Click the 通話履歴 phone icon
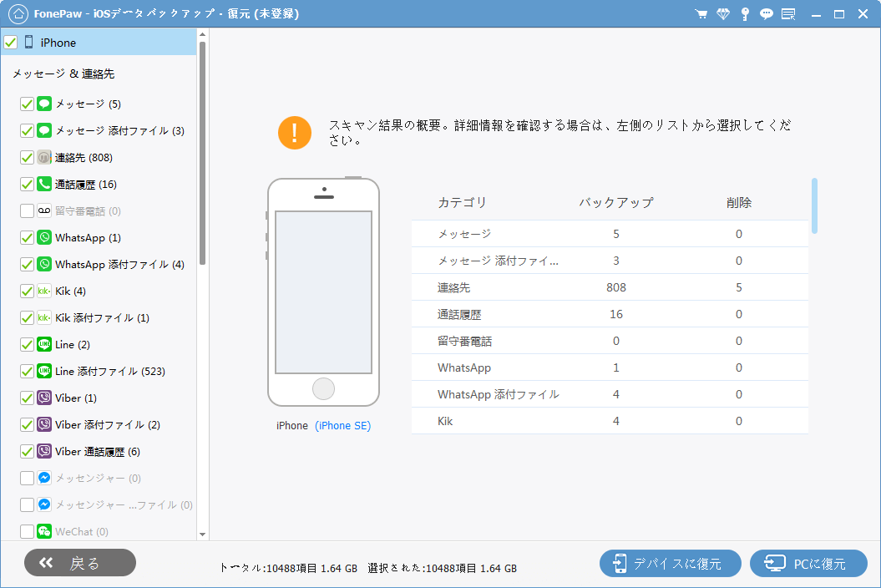 [44, 184]
